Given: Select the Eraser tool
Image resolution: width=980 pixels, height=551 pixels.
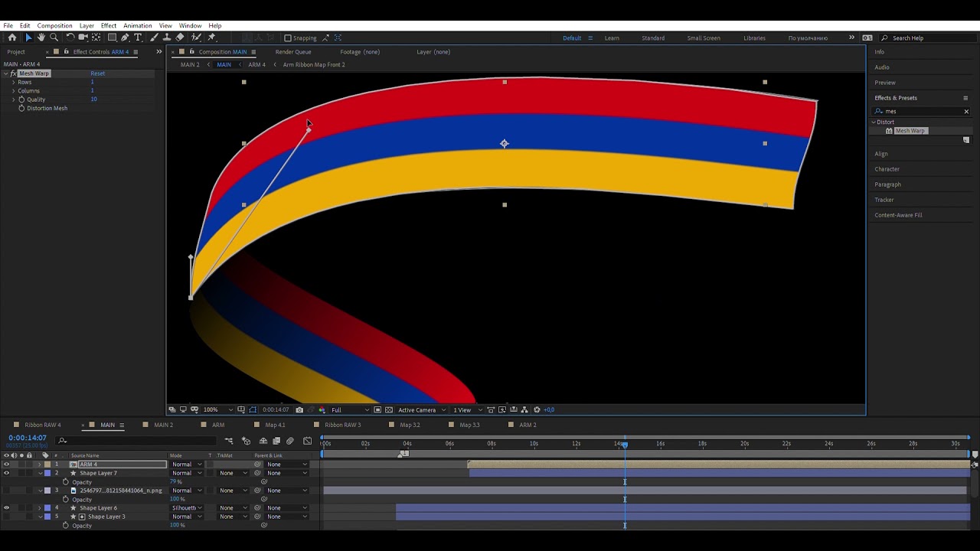Looking at the screenshot, I should point(180,37).
